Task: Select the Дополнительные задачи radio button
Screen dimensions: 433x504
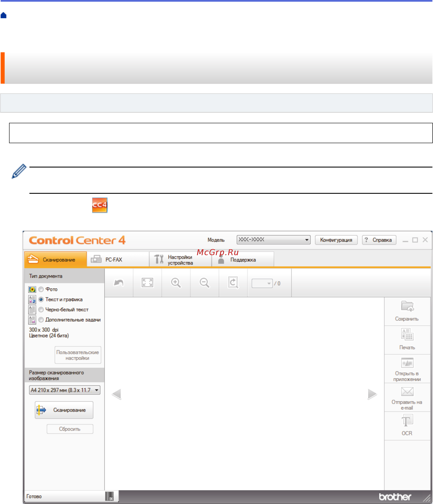Action: tap(41, 320)
